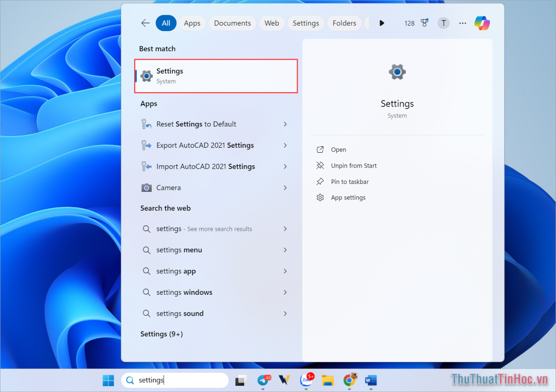
Task: Expand the chevron next to settings sound
Action: [285, 313]
